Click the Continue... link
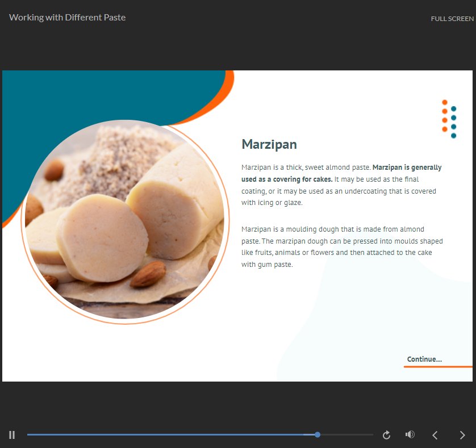476x448 pixels. click(424, 359)
